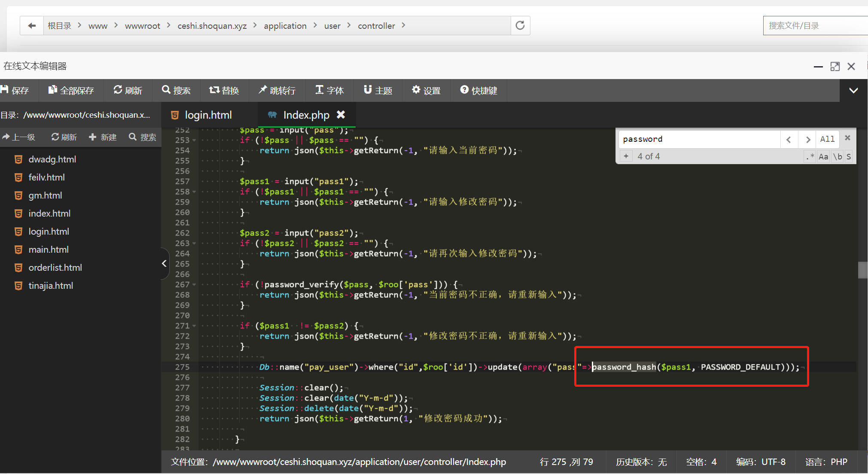Toggle whole word search option

tap(838, 157)
